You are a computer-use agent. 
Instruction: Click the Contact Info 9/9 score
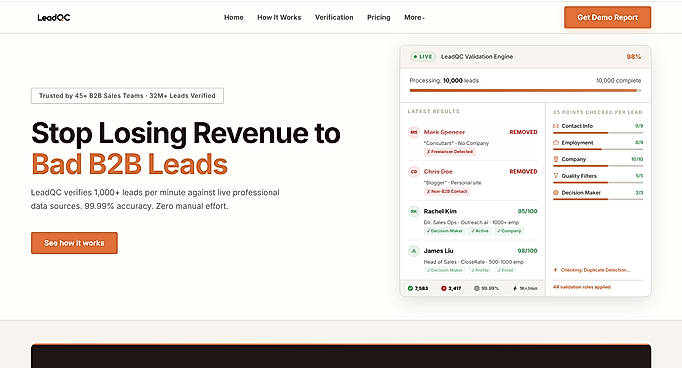click(x=639, y=126)
